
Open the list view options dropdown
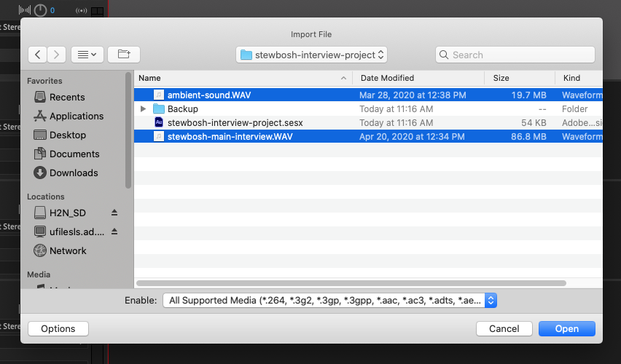pos(87,55)
